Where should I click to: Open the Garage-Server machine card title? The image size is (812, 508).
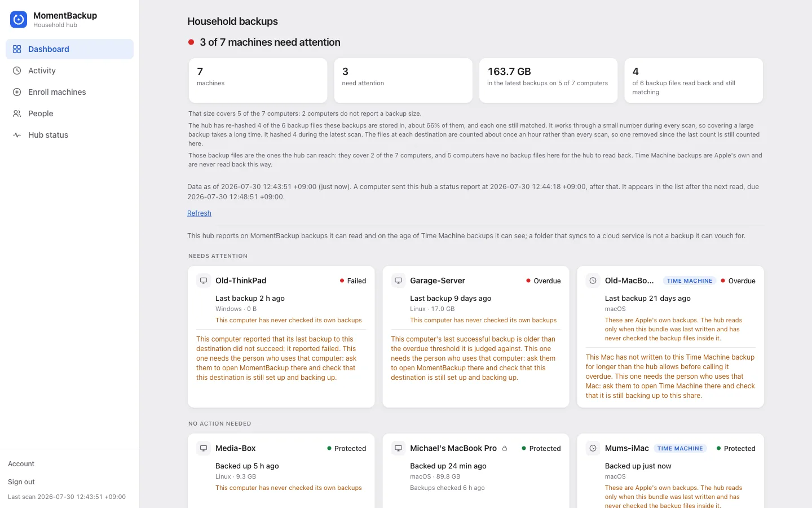(438, 281)
